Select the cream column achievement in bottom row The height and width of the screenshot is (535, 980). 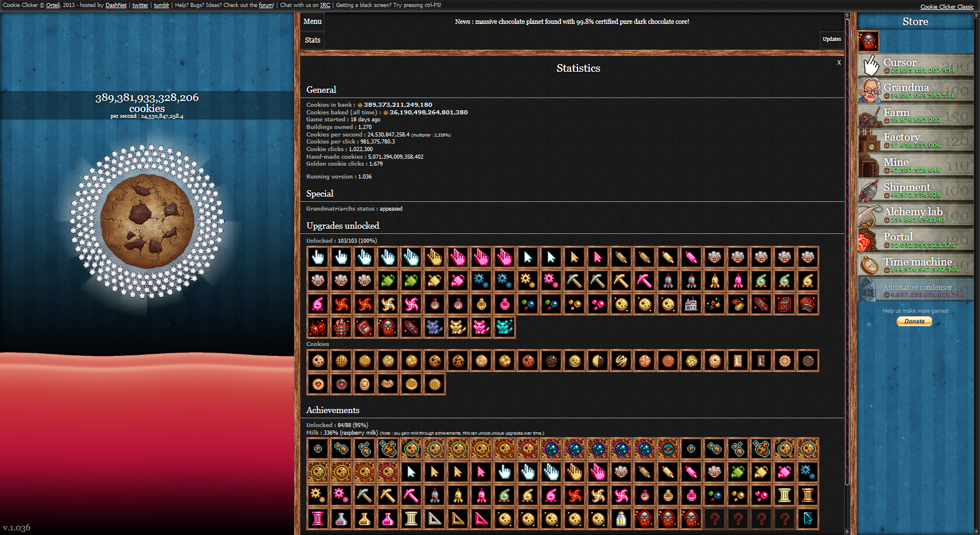coord(411,519)
